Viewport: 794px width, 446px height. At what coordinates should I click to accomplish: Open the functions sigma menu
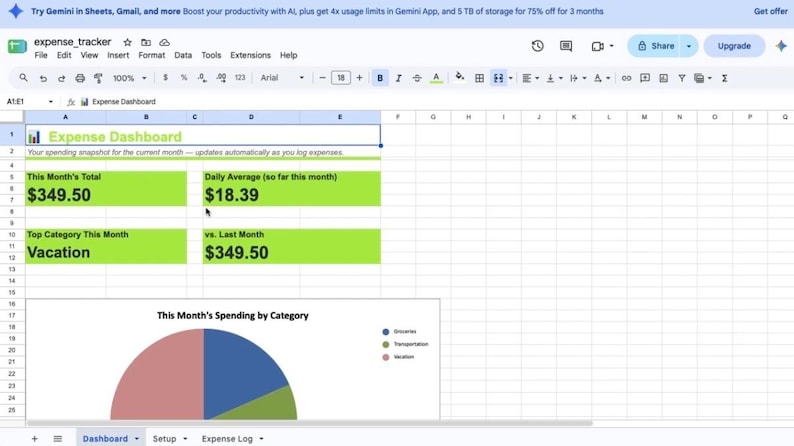coord(725,78)
